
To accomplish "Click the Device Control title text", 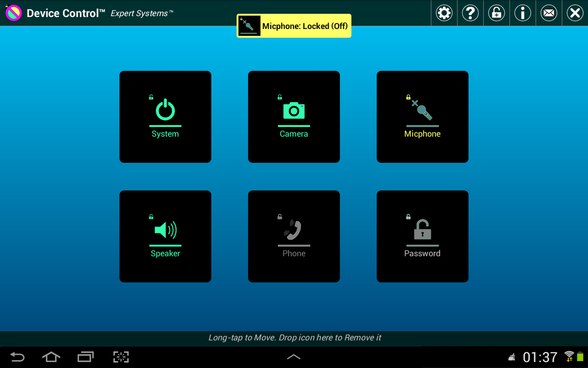I will point(66,13).
